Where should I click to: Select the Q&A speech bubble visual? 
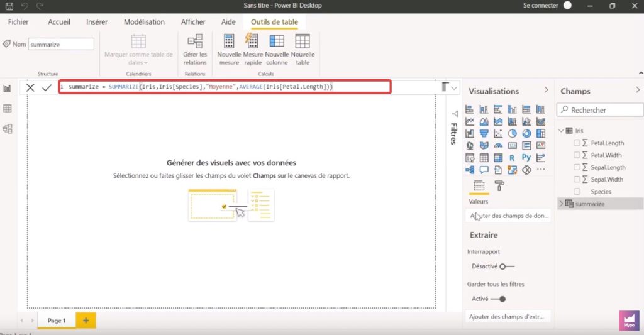pos(484,170)
